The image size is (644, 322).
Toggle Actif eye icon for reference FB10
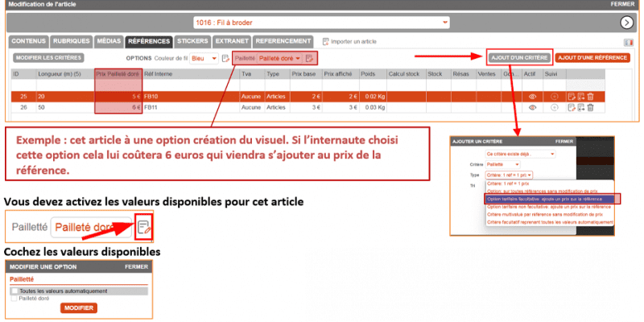pos(532,96)
